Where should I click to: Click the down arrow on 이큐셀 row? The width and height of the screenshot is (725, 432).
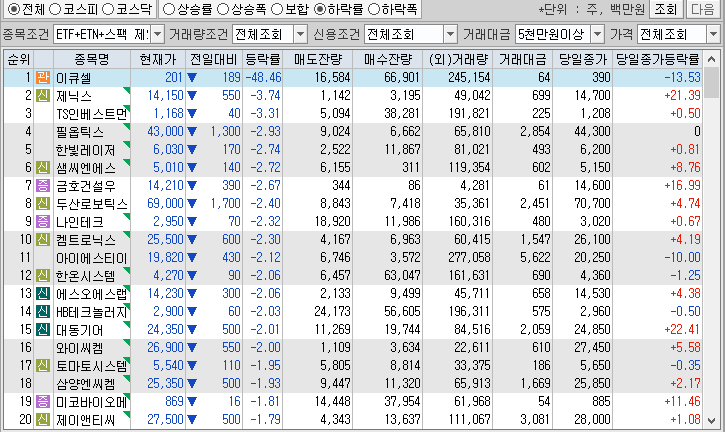coord(192,78)
